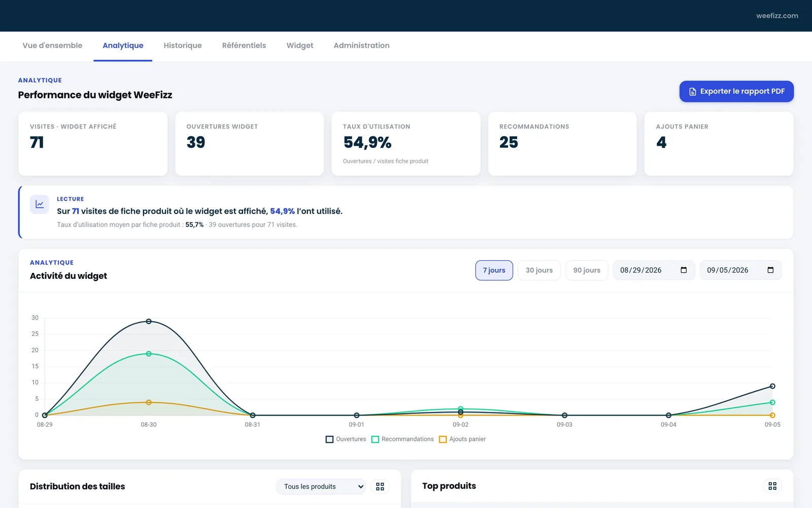Click the Taux d'utilisation value 54,9%

367,143
